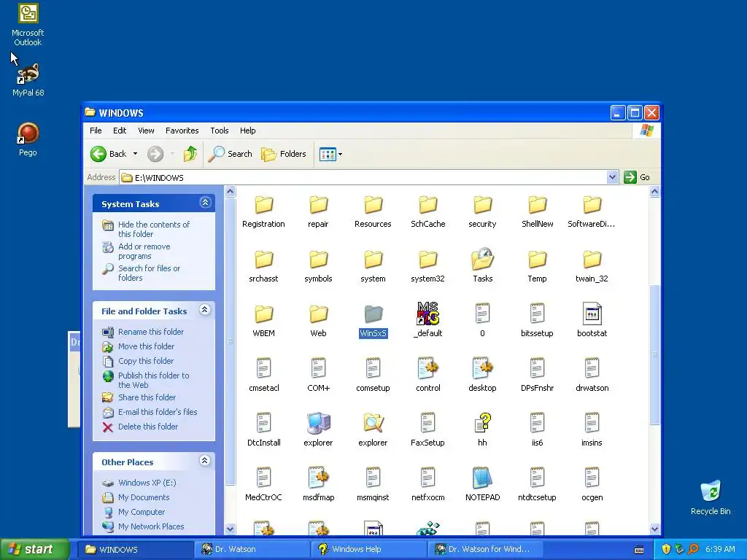Image resolution: width=747 pixels, height=560 pixels.
Task: Click the magnifier tray icon
Action: pyautogui.click(x=693, y=549)
